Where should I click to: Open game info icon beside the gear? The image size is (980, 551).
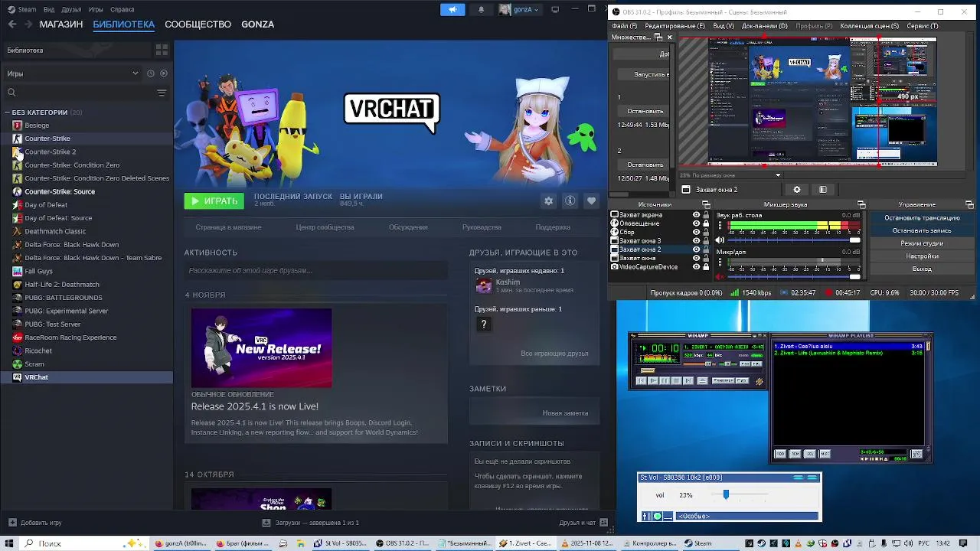570,201
